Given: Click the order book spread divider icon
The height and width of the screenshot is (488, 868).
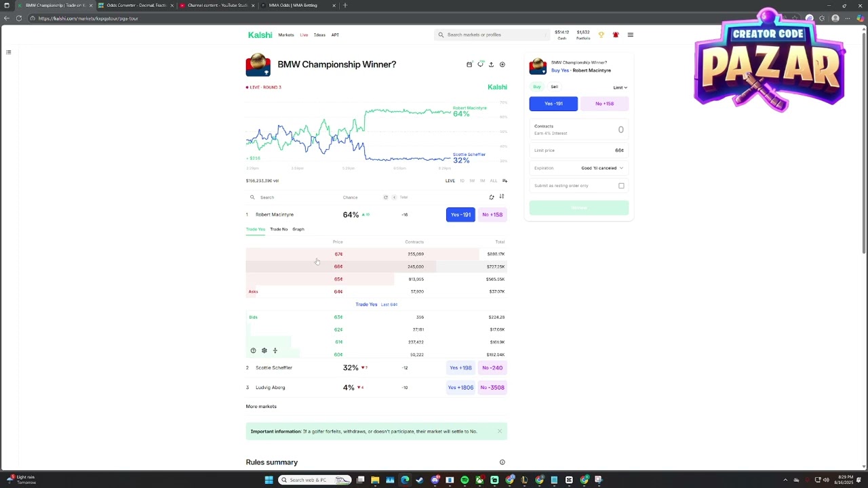Looking at the screenshot, I should 275,350.
